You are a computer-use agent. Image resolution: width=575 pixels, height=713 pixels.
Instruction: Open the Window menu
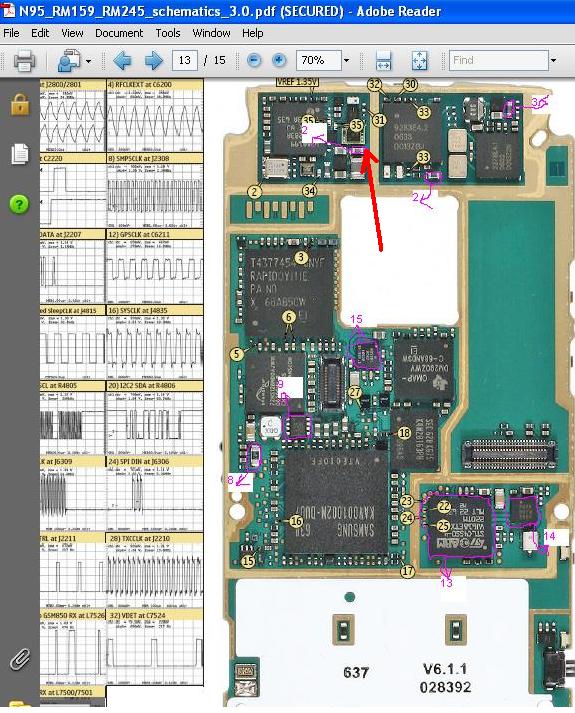[x=211, y=33]
